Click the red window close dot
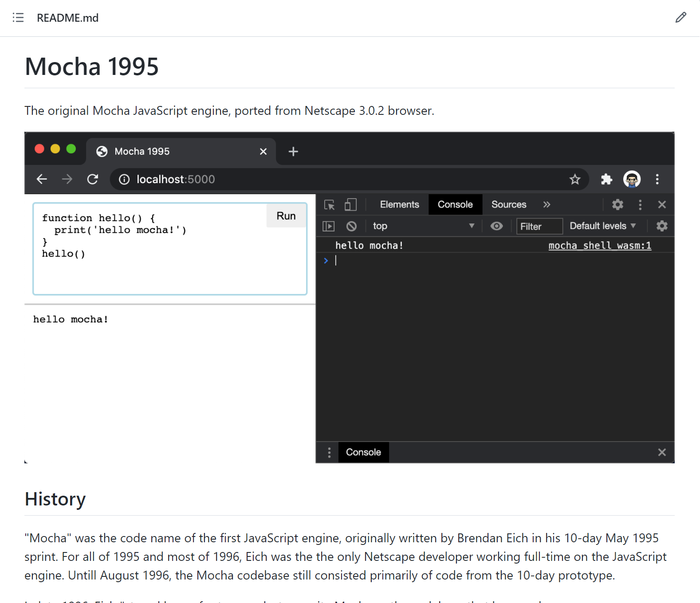 [x=39, y=149]
